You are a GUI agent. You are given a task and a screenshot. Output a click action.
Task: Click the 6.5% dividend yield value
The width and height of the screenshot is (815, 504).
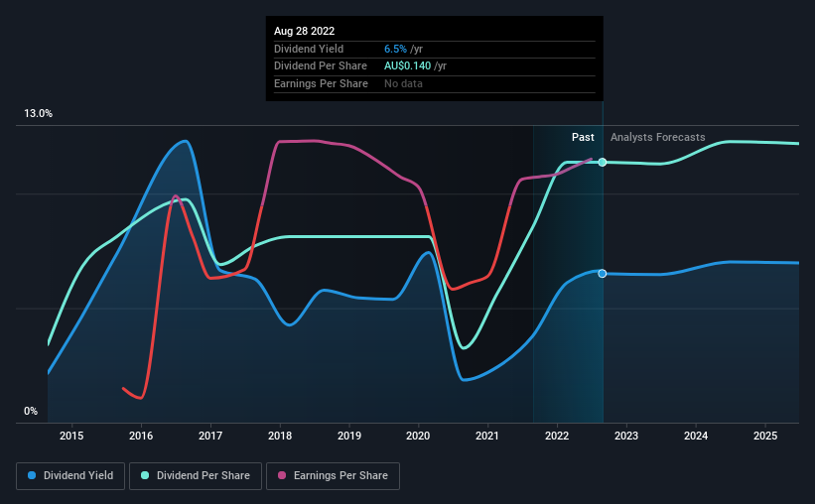click(395, 49)
